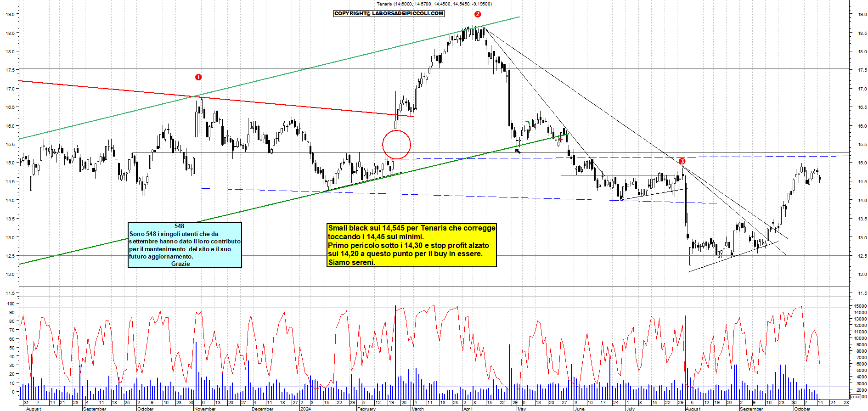The image size is (868, 411).
Task: Click the red numbered marker 3 near the August drop
Action: (682, 161)
